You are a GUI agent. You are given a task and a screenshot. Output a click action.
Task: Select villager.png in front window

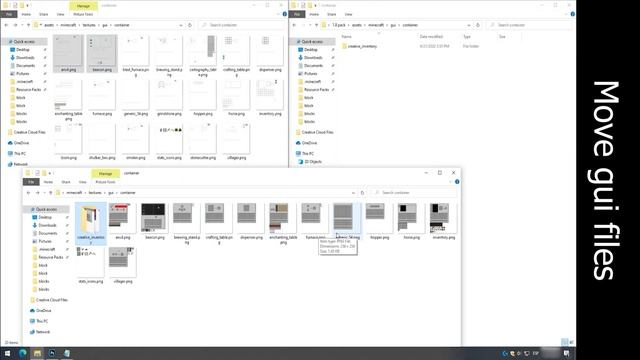122,265
